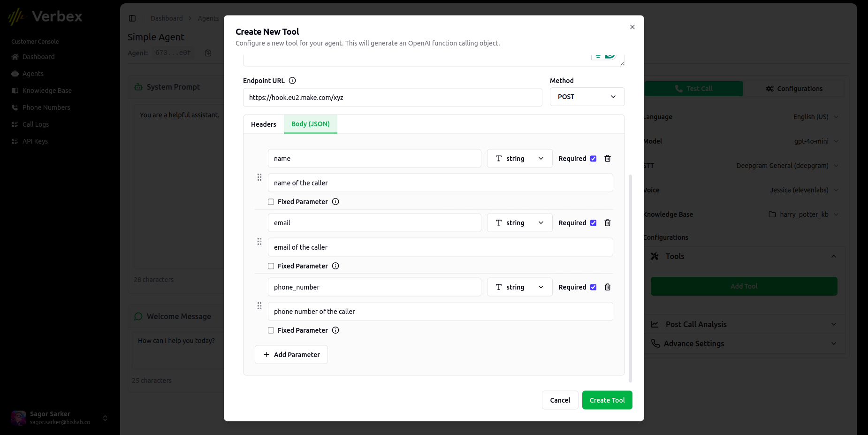Viewport: 868px width, 435px height.
Task: Open Sagor Sarker account menu
Action: [59, 418]
